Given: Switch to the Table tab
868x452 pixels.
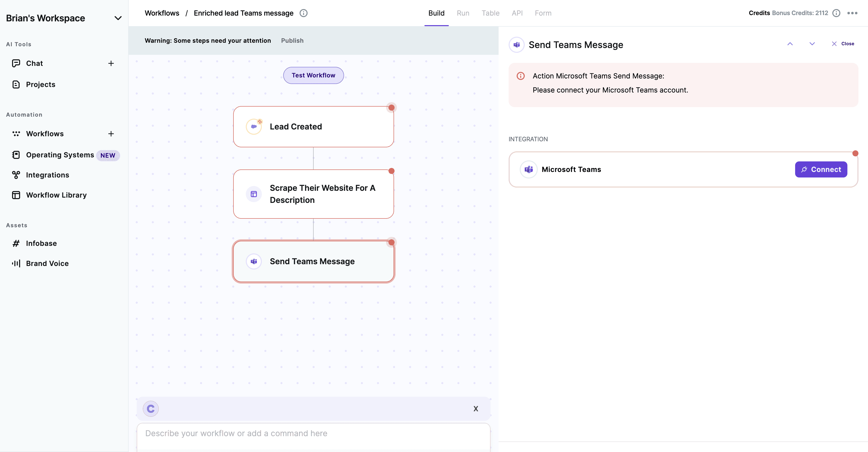Looking at the screenshot, I should click(490, 13).
